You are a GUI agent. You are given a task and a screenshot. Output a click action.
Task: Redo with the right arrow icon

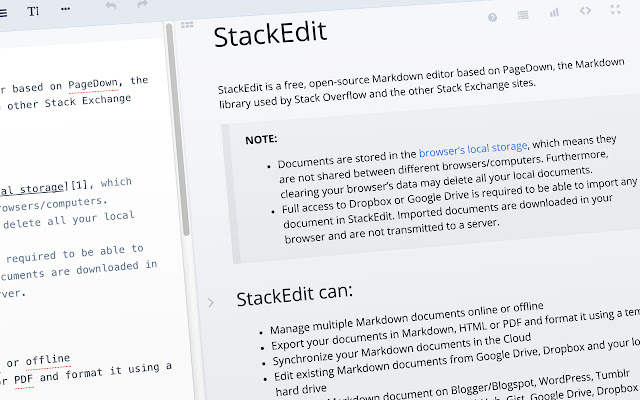point(142,4)
